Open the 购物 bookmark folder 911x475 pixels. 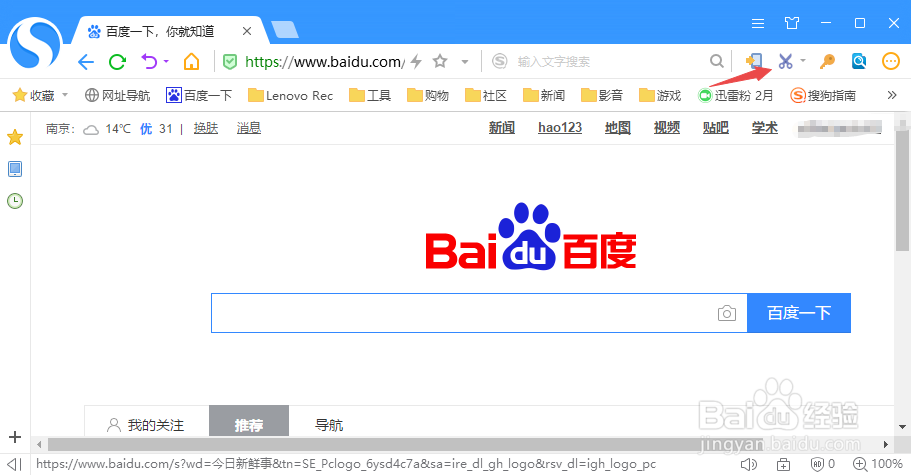point(428,95)
